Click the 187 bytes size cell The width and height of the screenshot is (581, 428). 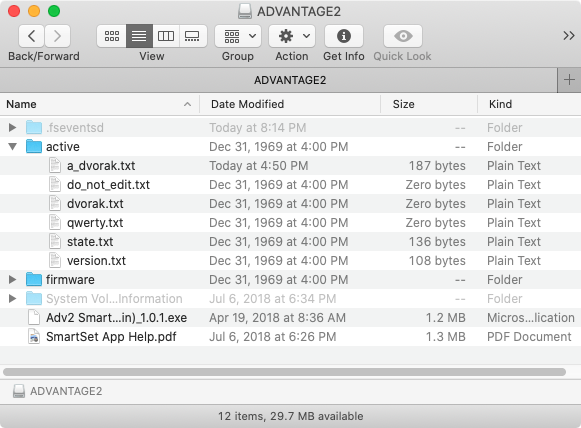click(x=437, y=166)
